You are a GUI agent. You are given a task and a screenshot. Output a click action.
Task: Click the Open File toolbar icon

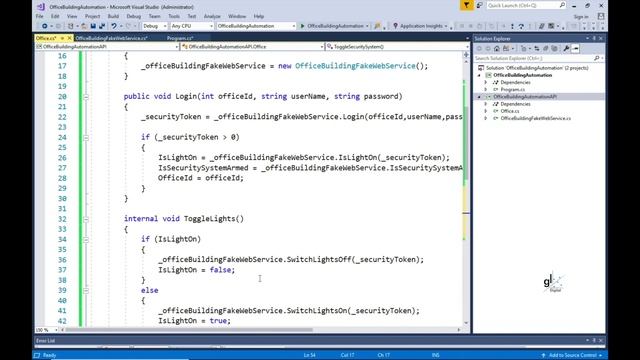click(84, 26)
